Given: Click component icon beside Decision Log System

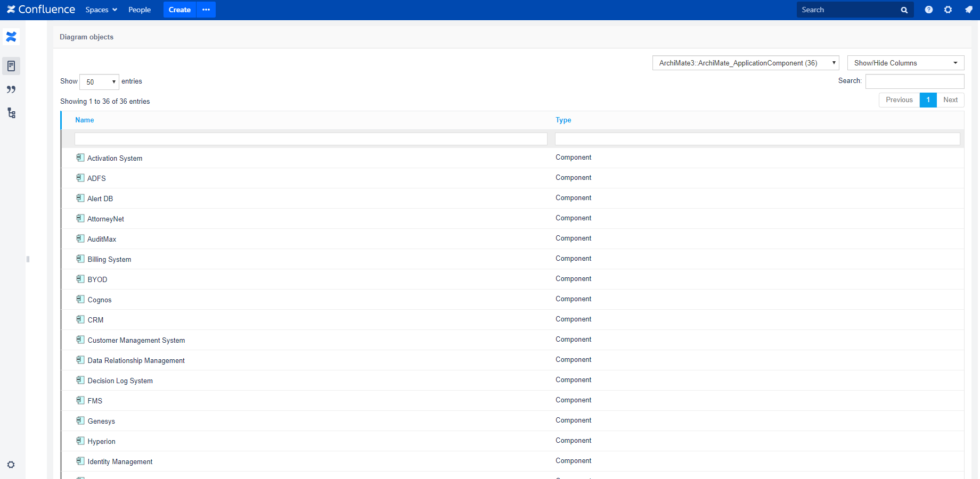Looking at the screenshot, I should coord(80,380).
